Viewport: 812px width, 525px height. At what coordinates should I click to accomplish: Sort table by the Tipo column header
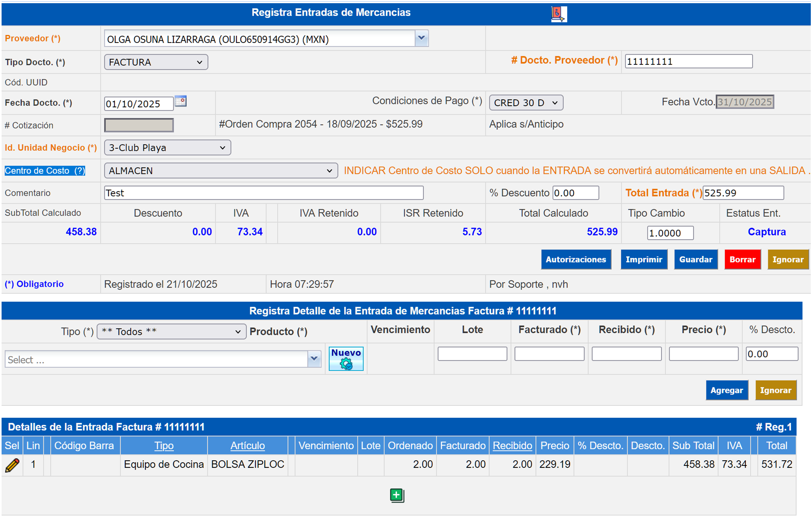(x=164, y=446)
